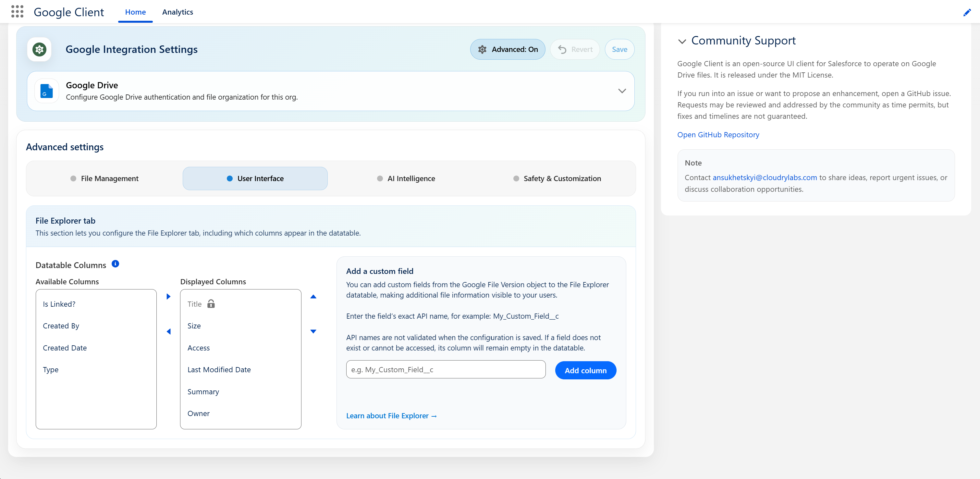Select 'Last Modified Date' in Displayed Columns

click(x=240, y=370)
